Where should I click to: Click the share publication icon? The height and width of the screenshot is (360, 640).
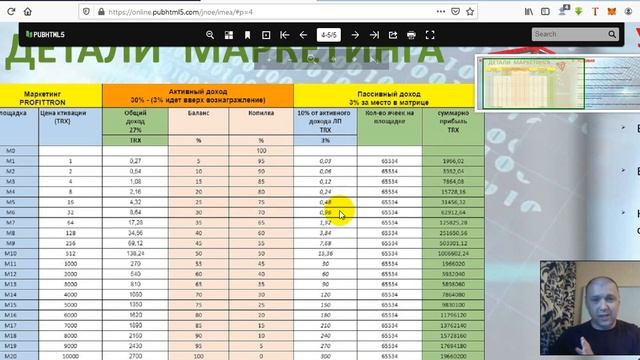(393, 35)
